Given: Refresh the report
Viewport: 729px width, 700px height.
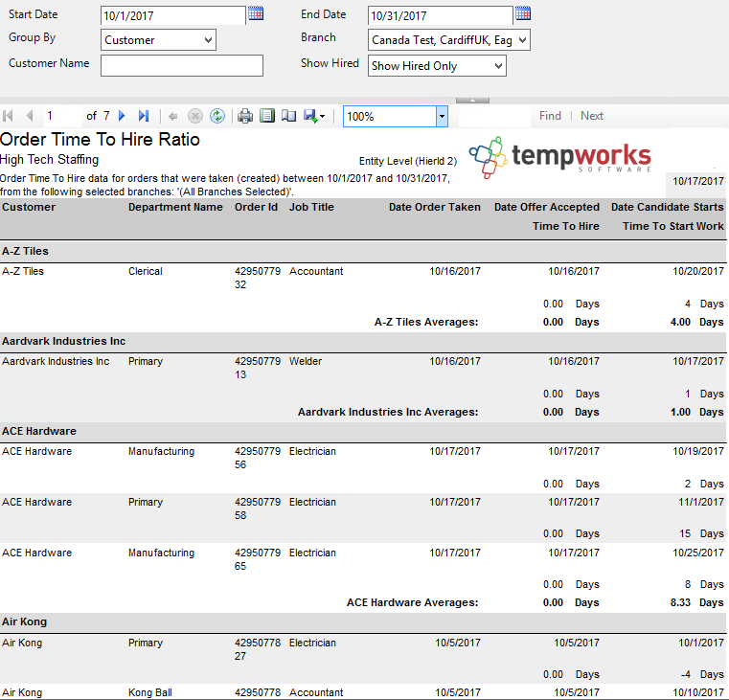Looking at the screenshot, I should pyautogui.click(x=217, y=116).
